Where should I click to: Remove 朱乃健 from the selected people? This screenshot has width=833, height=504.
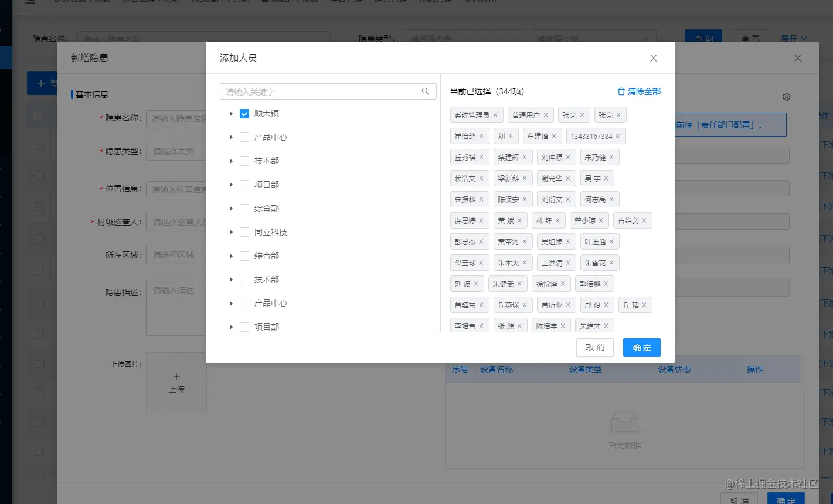pos(611,158)
